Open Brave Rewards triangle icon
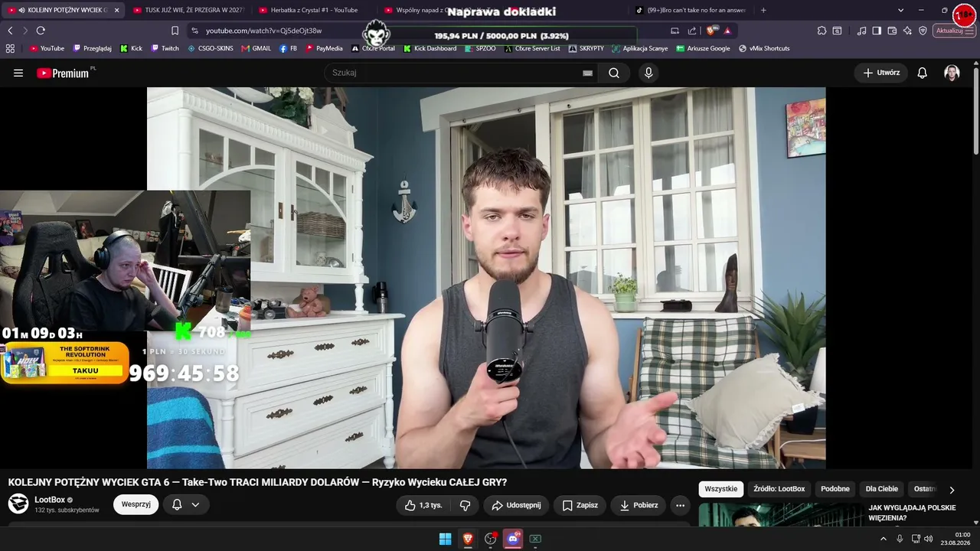 727,31
